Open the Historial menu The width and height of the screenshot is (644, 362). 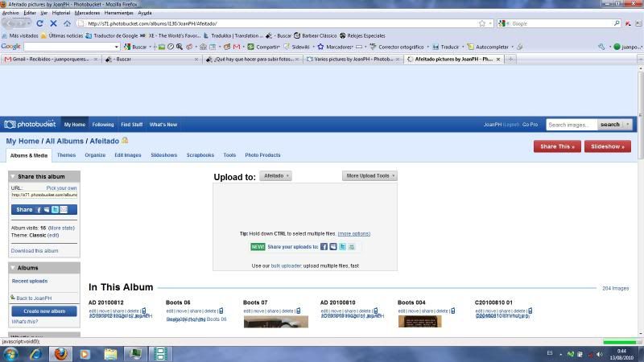click(x=61, y=13)
